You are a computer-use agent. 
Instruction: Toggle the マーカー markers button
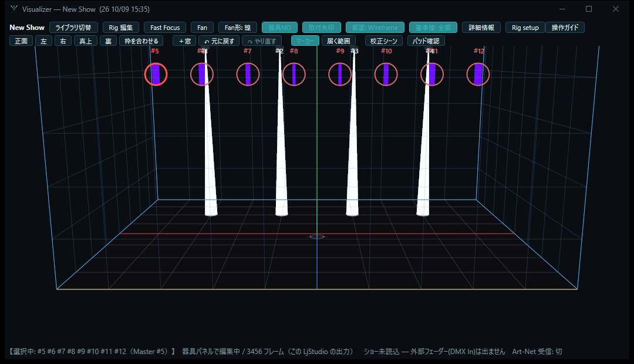coord(305,41)
